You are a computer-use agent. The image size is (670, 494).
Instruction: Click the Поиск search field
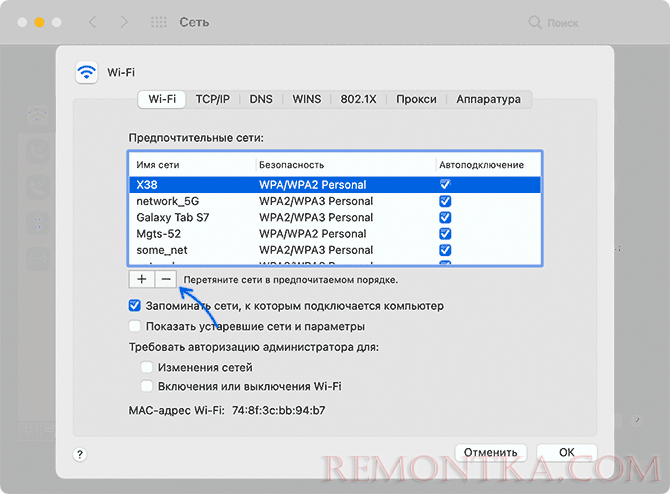click(563, 23)
